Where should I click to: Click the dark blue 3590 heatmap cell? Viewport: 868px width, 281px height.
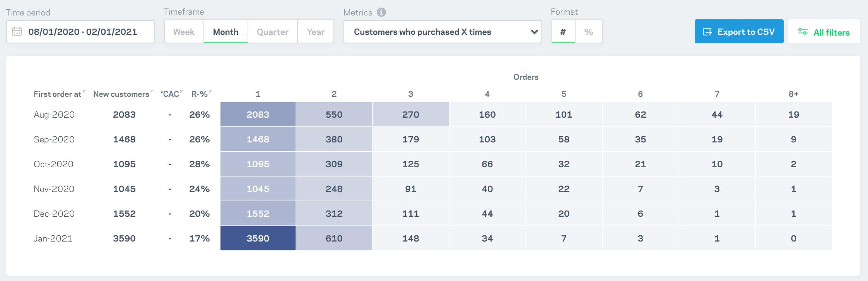pyautogui.click(x=258, y=238)
